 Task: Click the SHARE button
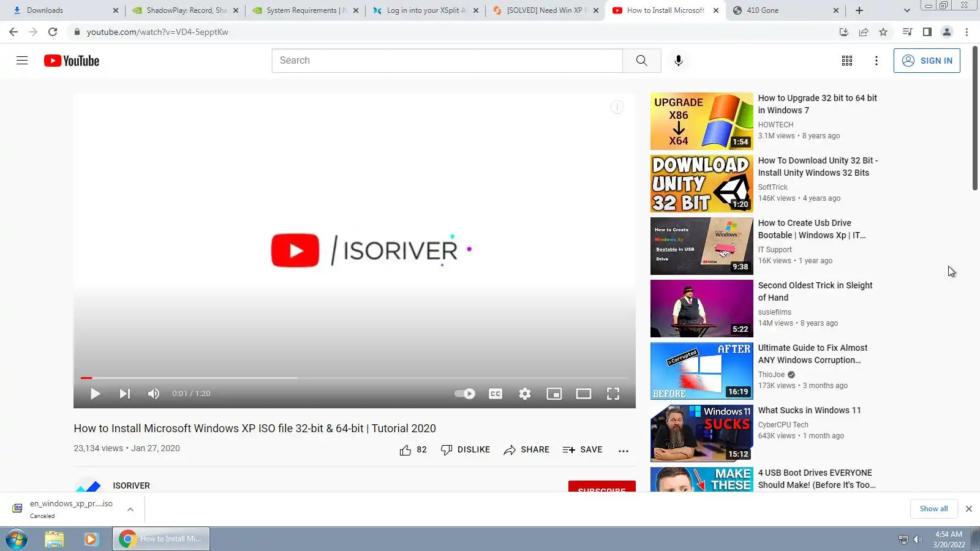[x=527, y=450]
